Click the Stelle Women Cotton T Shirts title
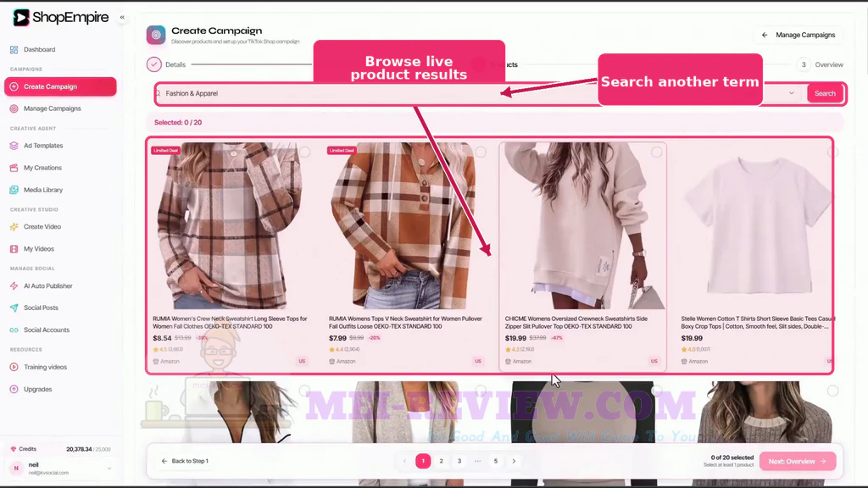Viewport: 868px width, 488px height. point(757,323)
